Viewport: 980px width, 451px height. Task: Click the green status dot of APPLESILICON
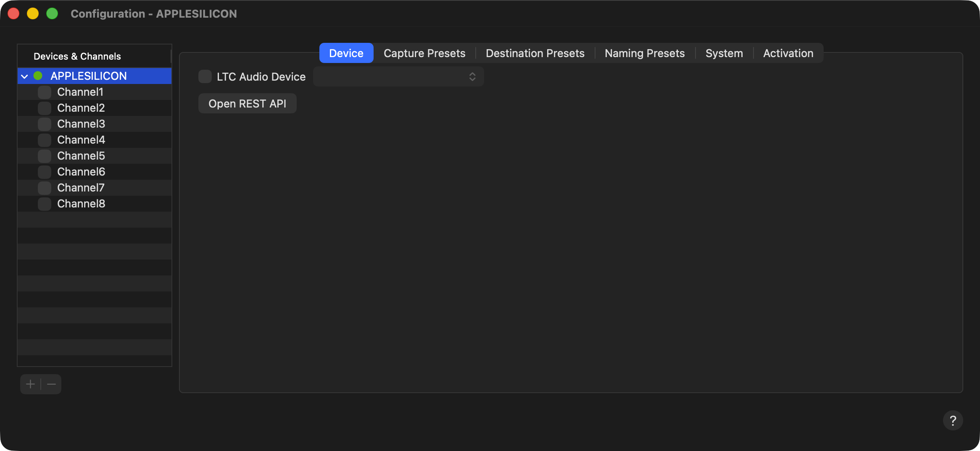tap(38, 76)
